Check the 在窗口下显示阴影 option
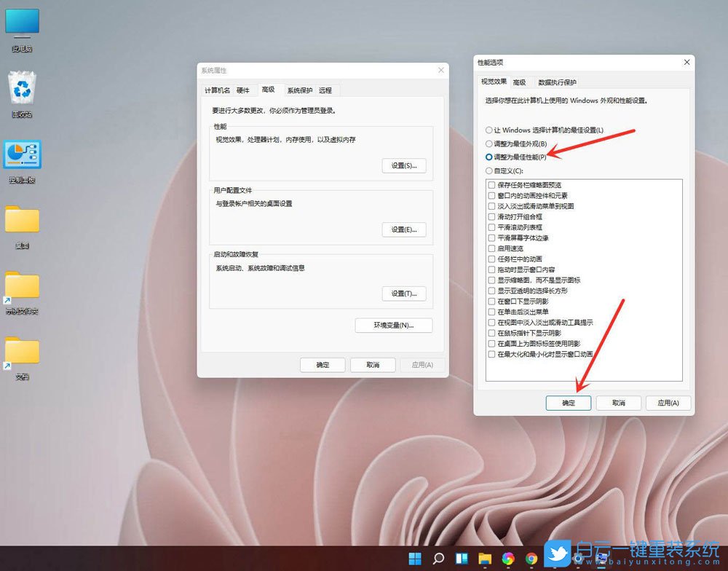 click(491, 301)
